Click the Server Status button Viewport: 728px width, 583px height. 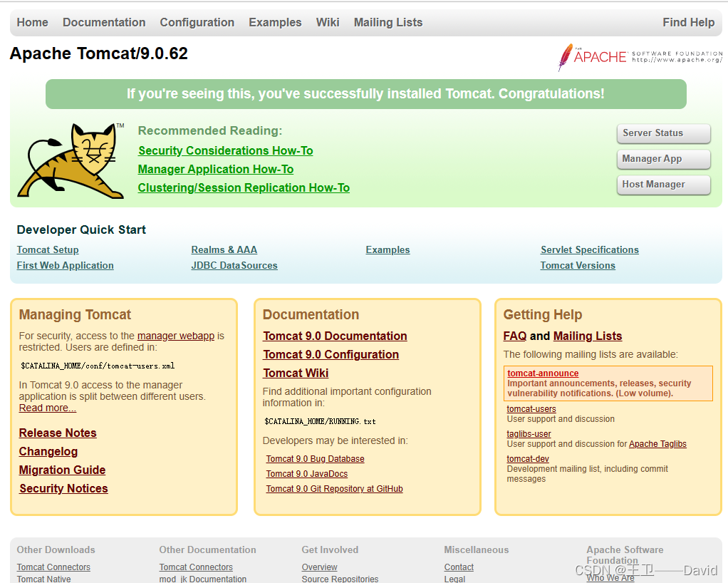[663, 133]
